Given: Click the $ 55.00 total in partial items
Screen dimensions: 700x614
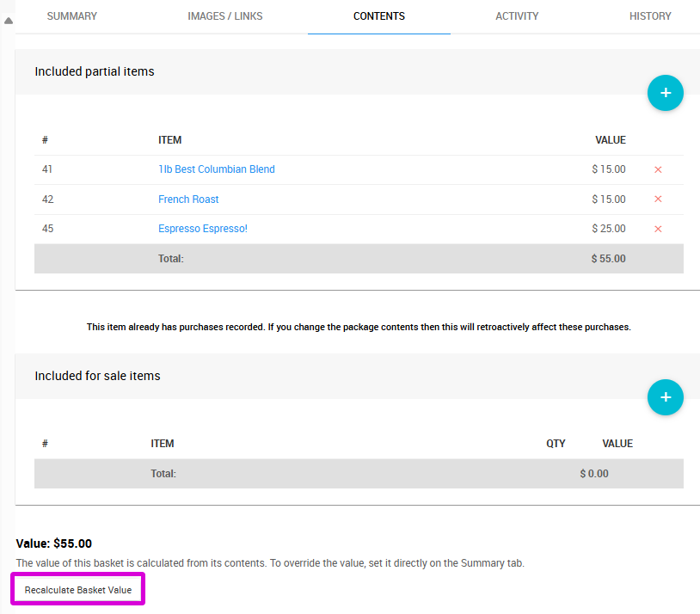Looking at the screenshot, I should 608,259.
